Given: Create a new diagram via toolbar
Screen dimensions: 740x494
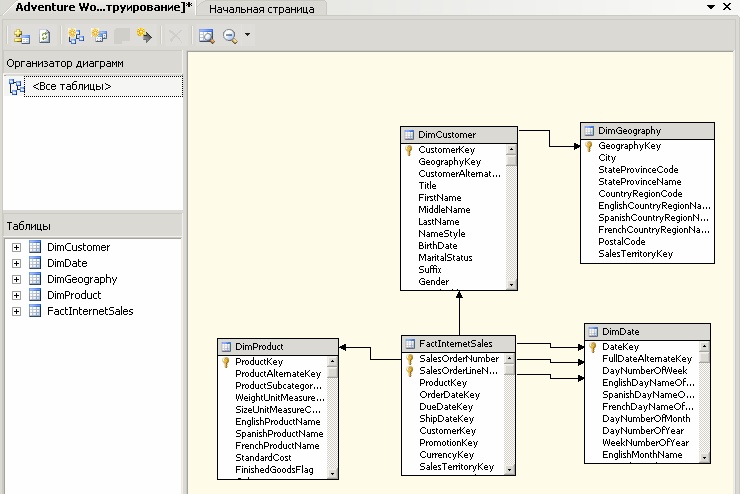Looking at the screenshot, I should click(76, 36).
